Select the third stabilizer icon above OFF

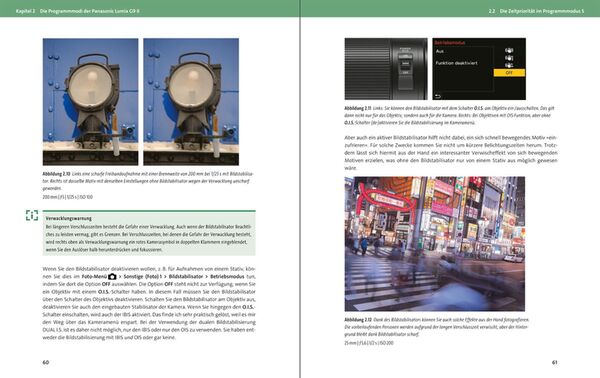pos(509,65)
